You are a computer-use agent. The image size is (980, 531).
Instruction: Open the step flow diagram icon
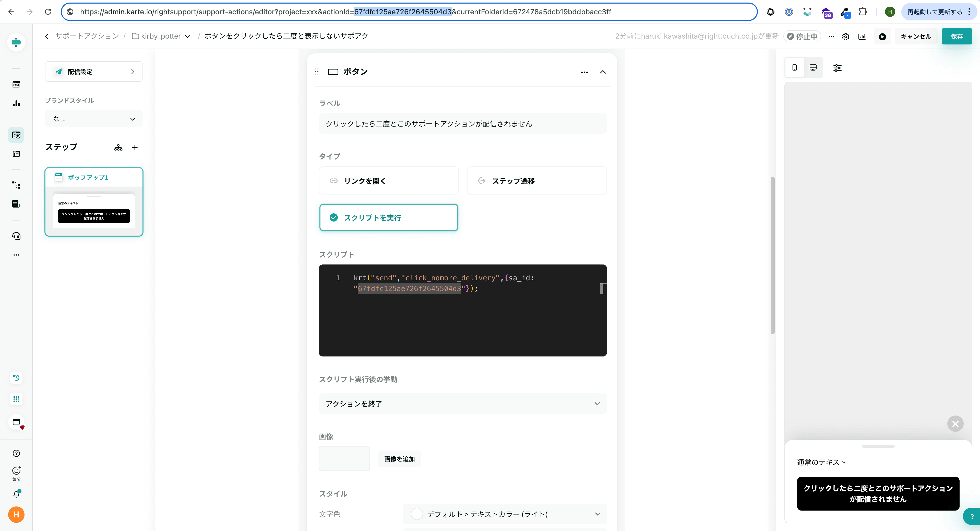118,148
